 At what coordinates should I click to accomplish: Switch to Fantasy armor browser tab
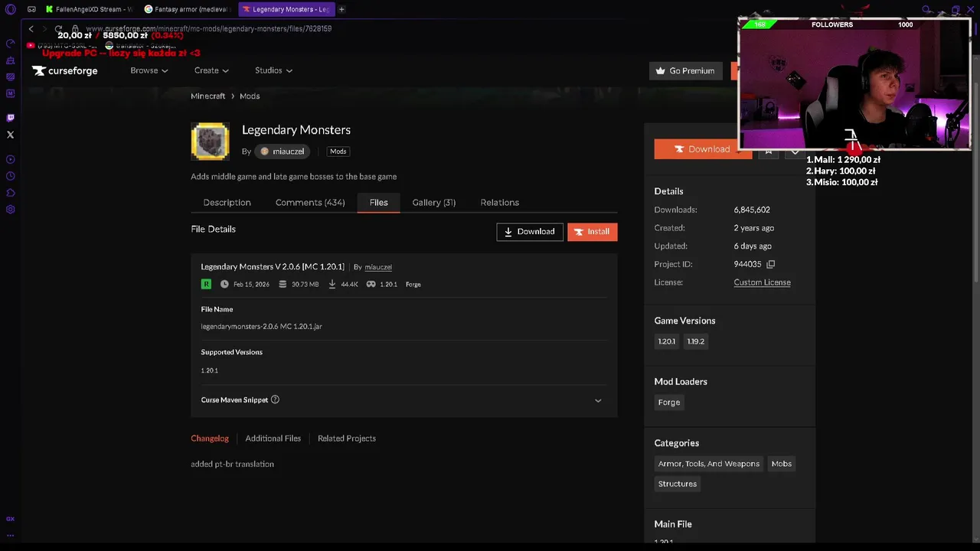188,9
